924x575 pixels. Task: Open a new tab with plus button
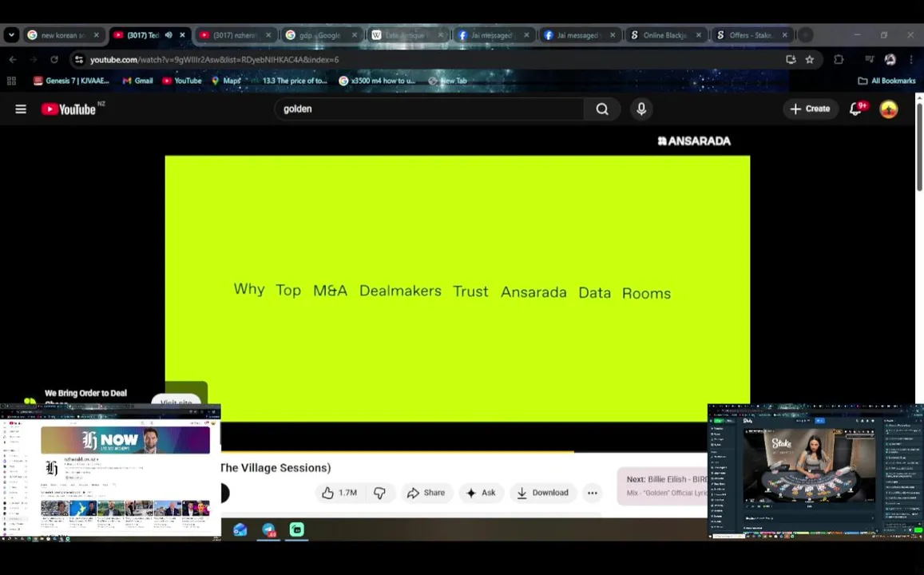click(x=805, y=35)
